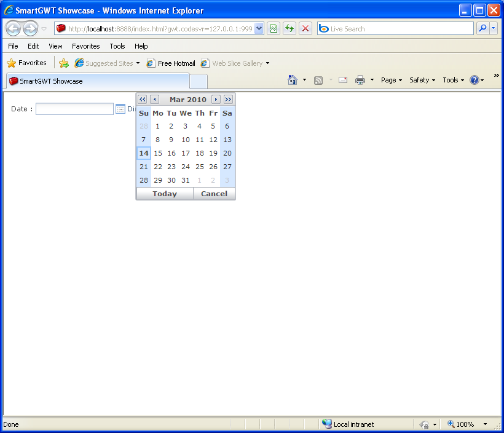The height and width of the screenshot is (433, 504).
Task: Click the search magnifier button
Action: [x=482, y=29]
